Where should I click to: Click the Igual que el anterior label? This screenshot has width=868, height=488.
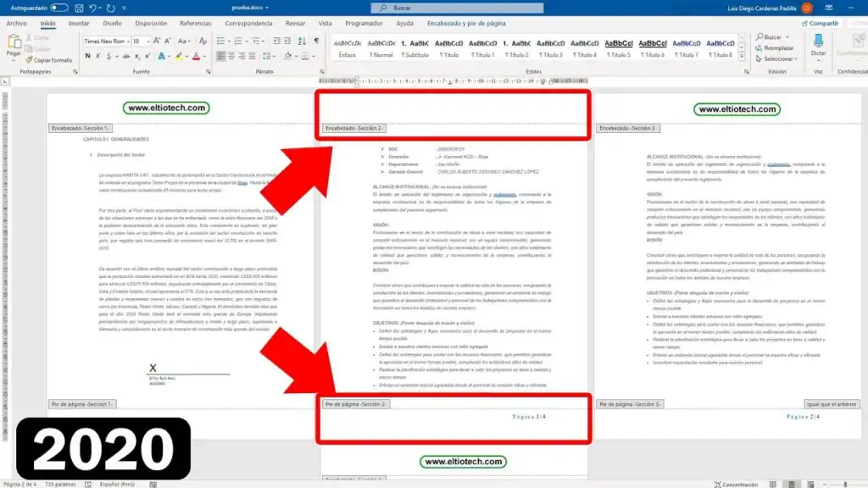tap(832, 404)
